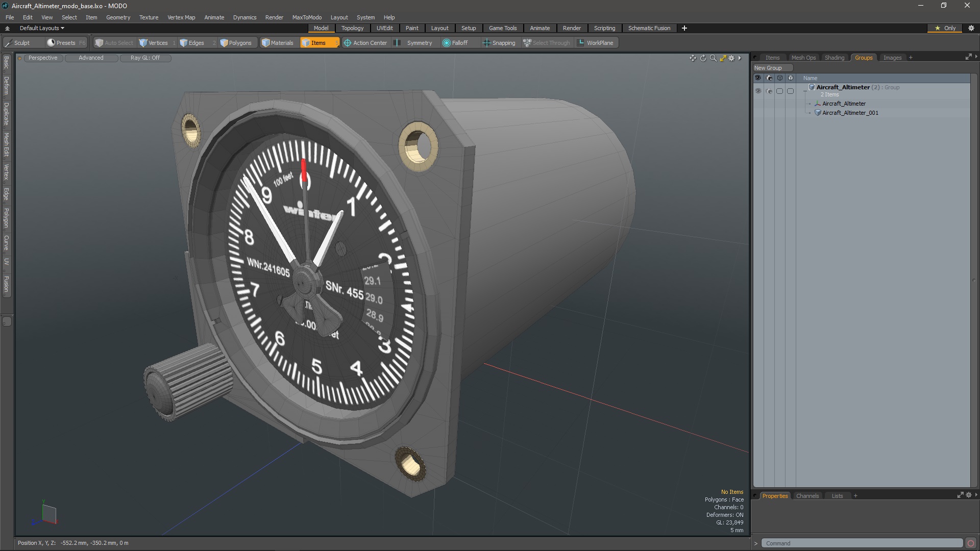The image size is (980, 551).
Task: Click the Aircraft_Altimeter_001 mesh icon
Action: coord(818,113)
